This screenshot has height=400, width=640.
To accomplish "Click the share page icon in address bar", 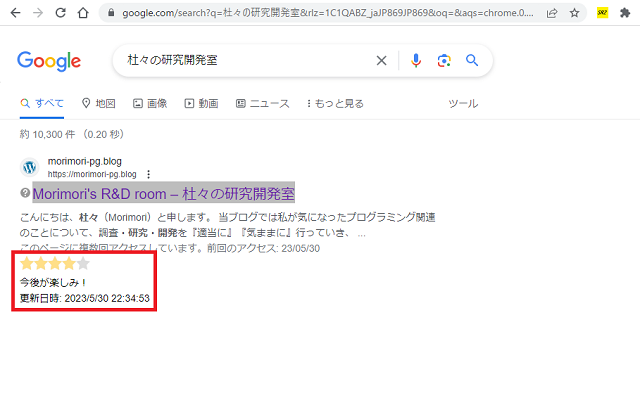I will tap(552, 13).
